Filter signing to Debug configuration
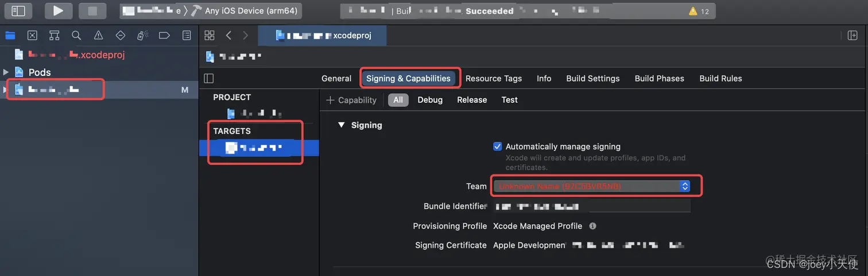Viewport: 868px width, 276px height. (430, 100)
